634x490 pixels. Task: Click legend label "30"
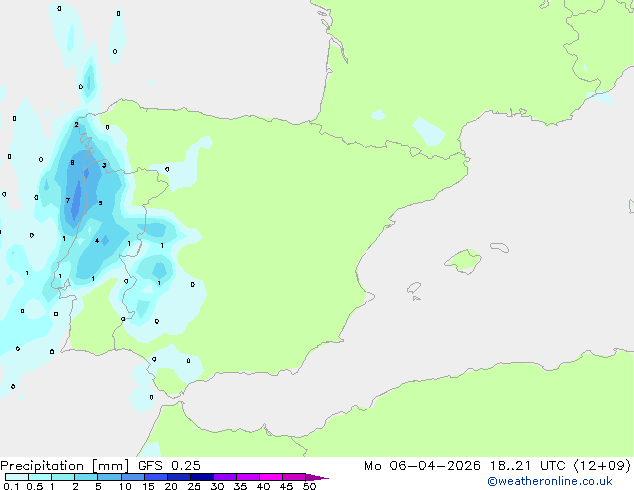click(217, 486)
